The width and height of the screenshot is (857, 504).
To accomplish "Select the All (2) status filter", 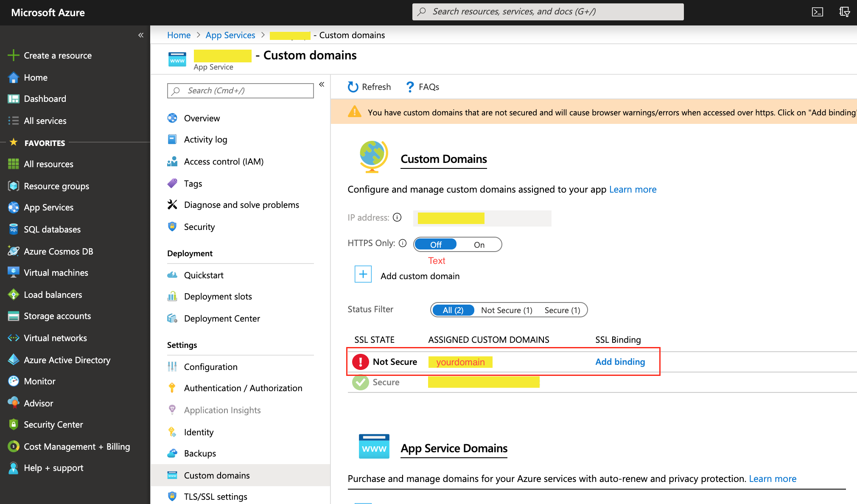I will pyautogui.click(x=453, y=310).
